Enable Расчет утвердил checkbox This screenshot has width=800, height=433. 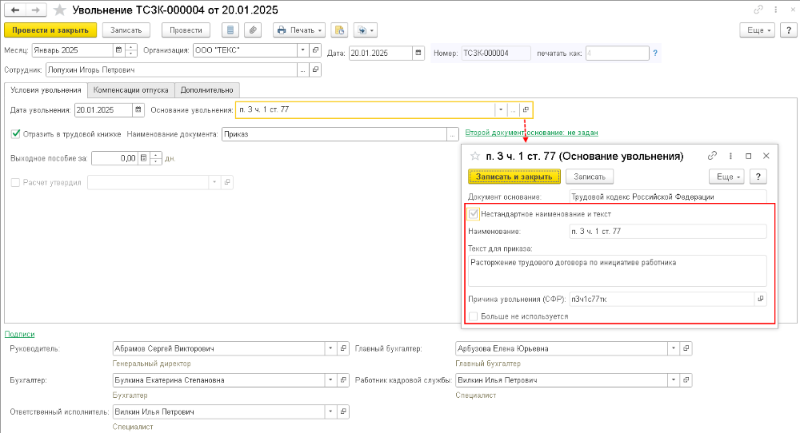pos(15,182)
